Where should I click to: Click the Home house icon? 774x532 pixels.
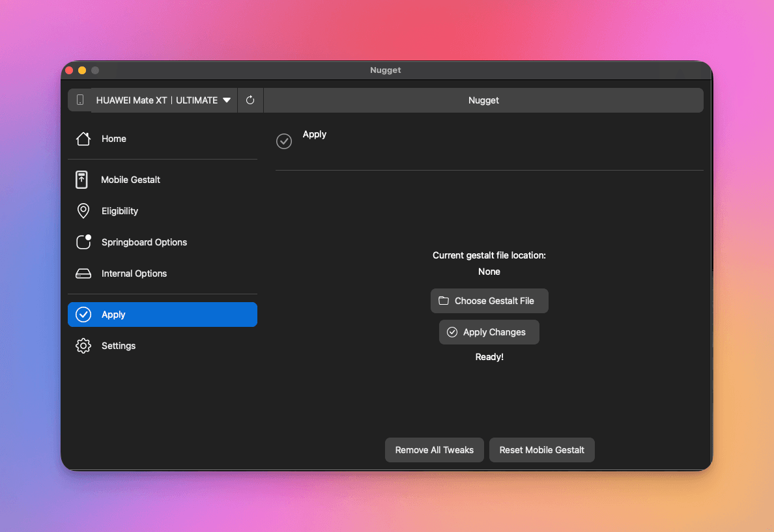click(83, 139)
